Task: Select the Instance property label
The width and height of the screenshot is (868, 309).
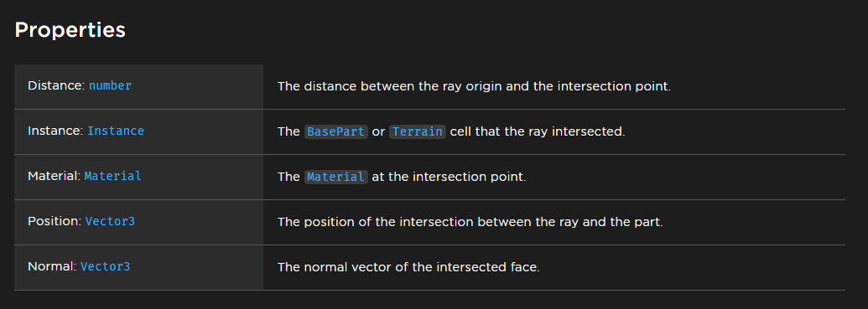Action: pos(56,131)
